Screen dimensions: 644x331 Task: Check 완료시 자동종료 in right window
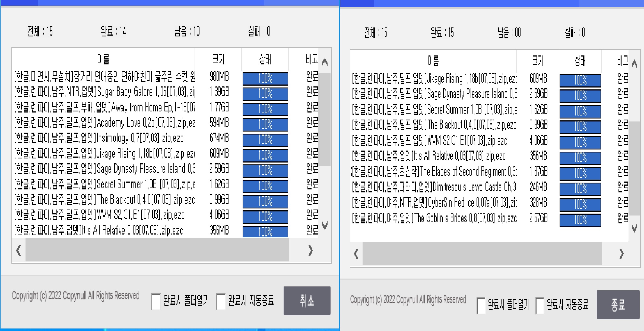coord(540,305)
